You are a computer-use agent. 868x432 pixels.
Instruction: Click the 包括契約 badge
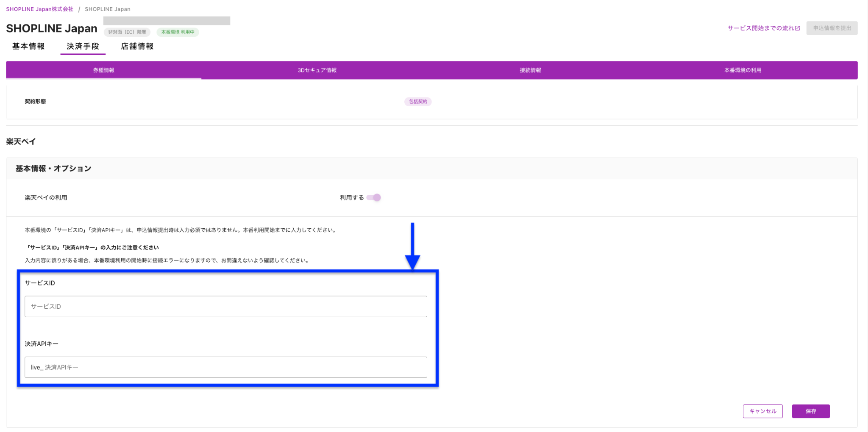pos(418,102)
